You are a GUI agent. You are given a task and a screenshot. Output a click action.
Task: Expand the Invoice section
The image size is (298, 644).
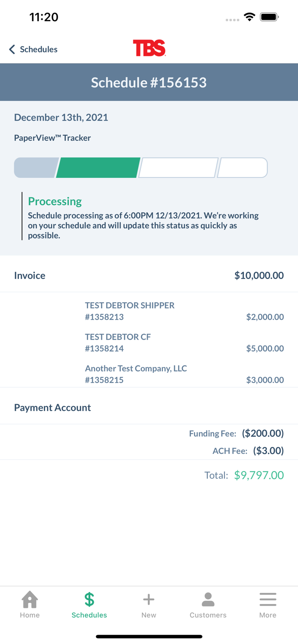coord(29,275)
